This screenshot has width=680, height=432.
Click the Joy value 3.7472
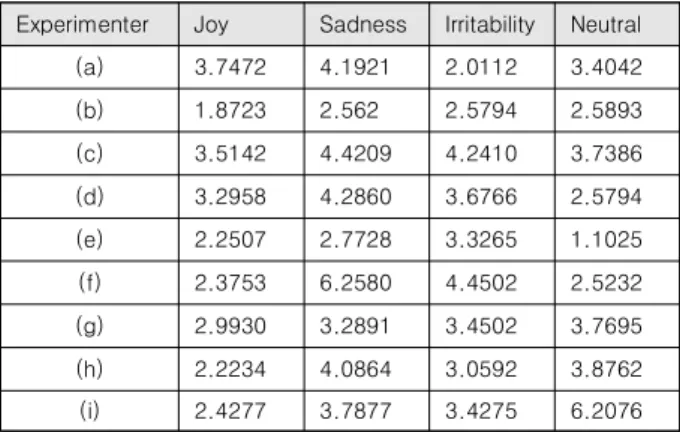[x=230, y=67]
